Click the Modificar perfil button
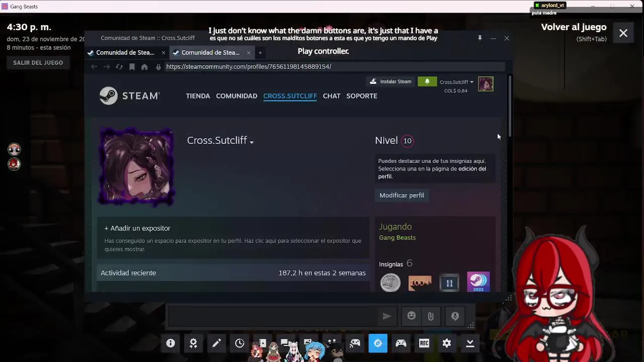The image size is (644, 362). [401, 195]
